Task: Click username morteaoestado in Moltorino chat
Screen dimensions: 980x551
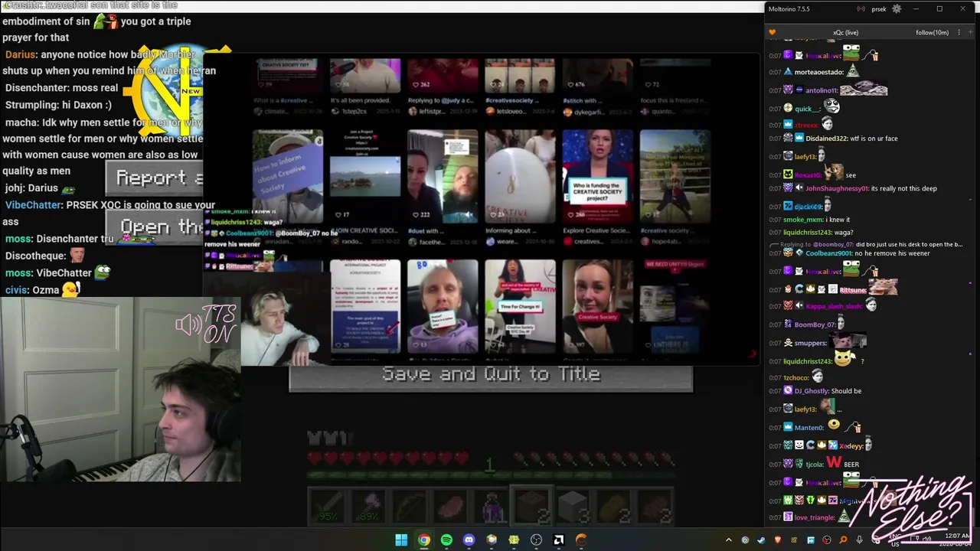Action: 819,72
